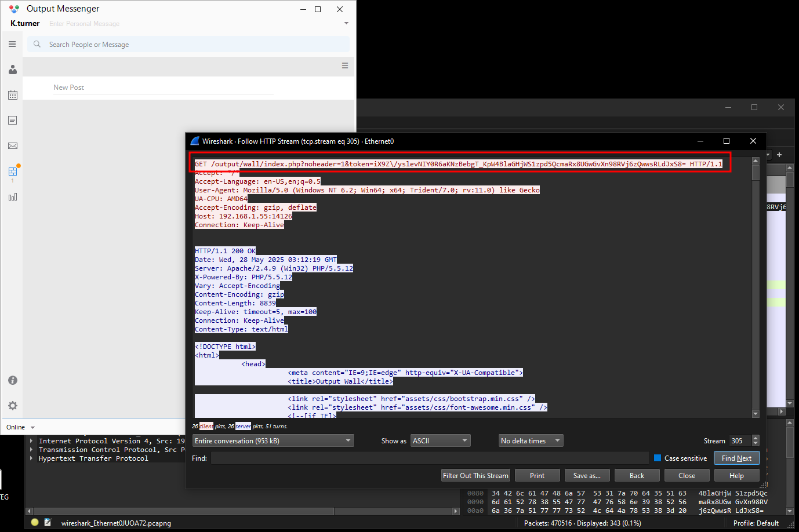799x532 pixels.
Task: Click Save as... button
Action: pyautogui.click(x=587, y=475)
